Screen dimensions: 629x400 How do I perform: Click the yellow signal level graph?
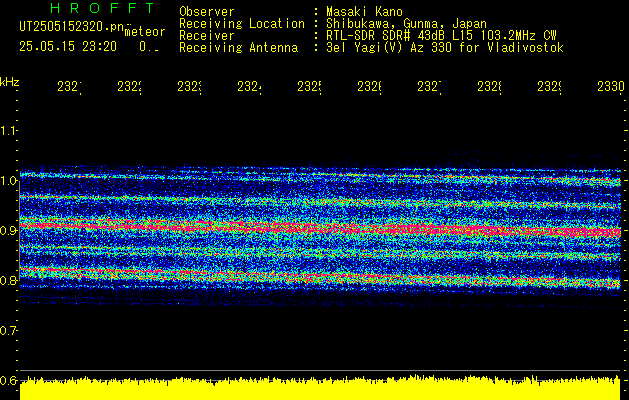pyautogui.click(x=320, y=388)
